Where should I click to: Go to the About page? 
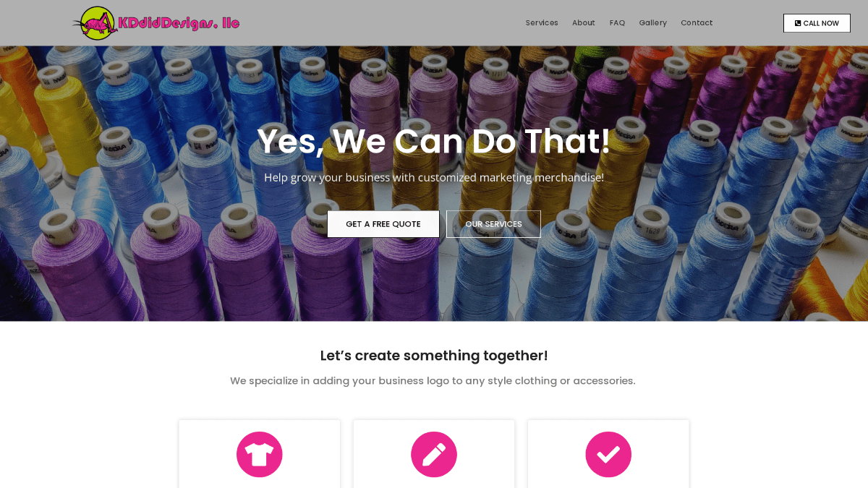coord(584,22)
